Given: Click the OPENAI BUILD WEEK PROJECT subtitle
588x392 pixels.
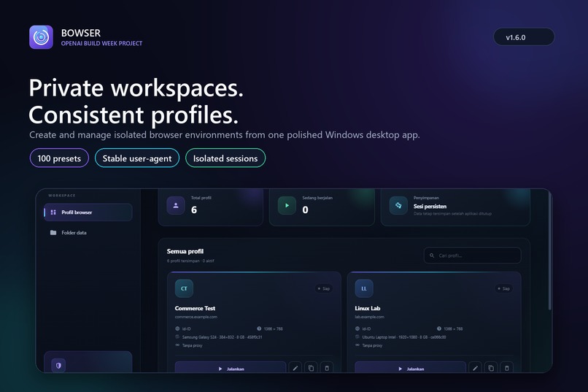Looking at the screenshot, I should point(101,44).
